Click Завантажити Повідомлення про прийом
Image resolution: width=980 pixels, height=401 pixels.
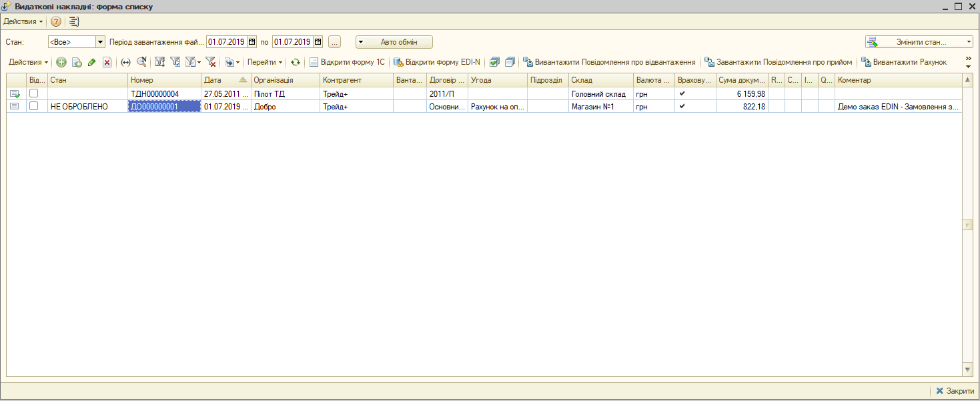pos(779,62)
